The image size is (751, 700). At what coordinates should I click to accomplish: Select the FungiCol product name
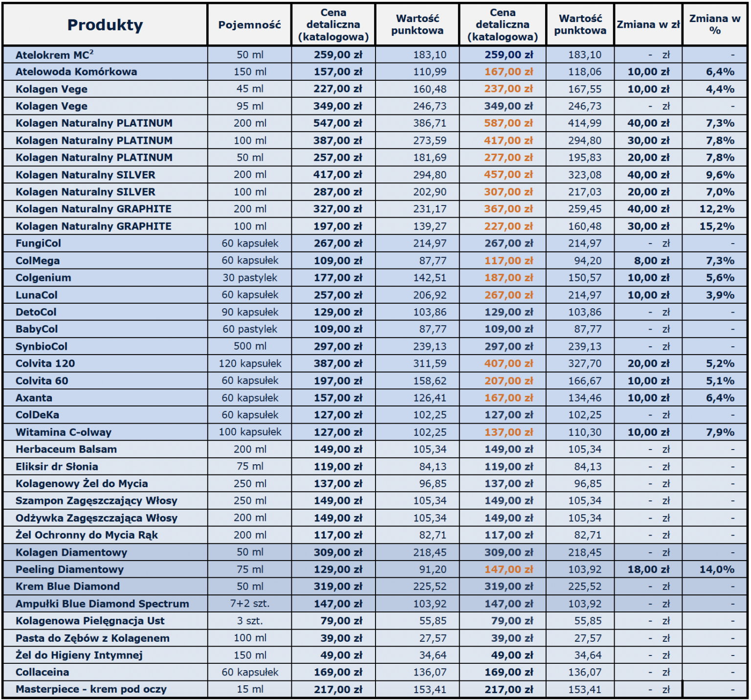coord(38,244)
